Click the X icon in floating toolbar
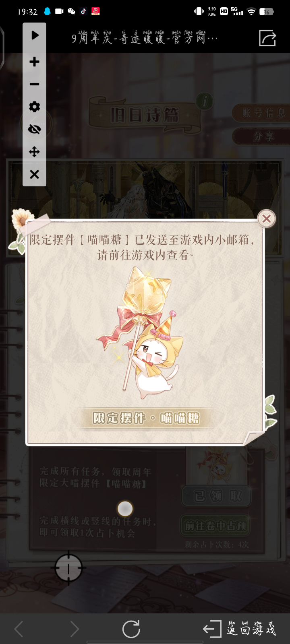 pos(35,174)
